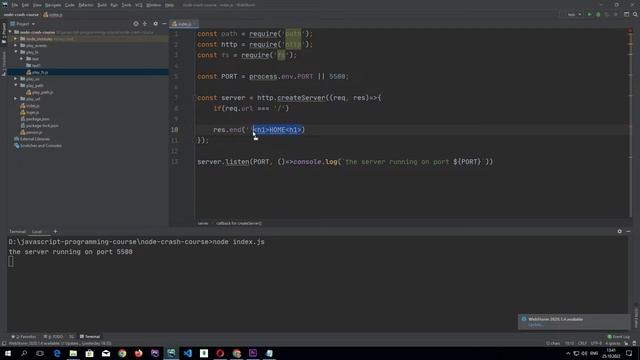Click the green Run button
The width and height of the screenshot is (640, 360).
(x=589, y=14)
